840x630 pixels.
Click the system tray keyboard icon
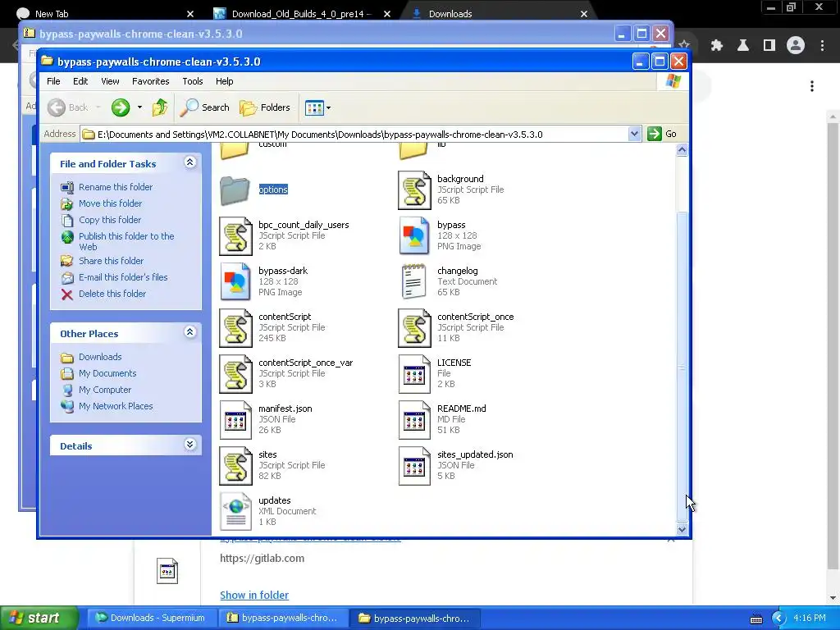756,619
